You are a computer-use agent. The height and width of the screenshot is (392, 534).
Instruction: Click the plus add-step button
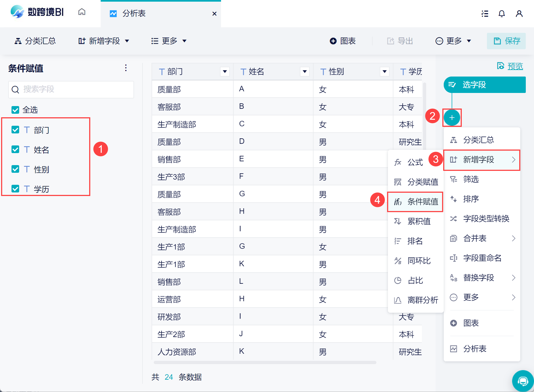click(x=452, y=118)
